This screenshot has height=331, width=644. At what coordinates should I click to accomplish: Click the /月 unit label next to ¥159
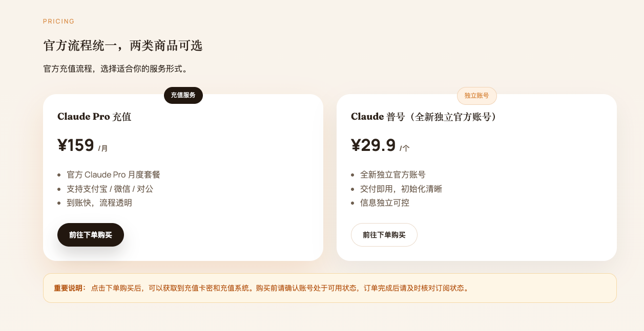(x=102, y=148)
